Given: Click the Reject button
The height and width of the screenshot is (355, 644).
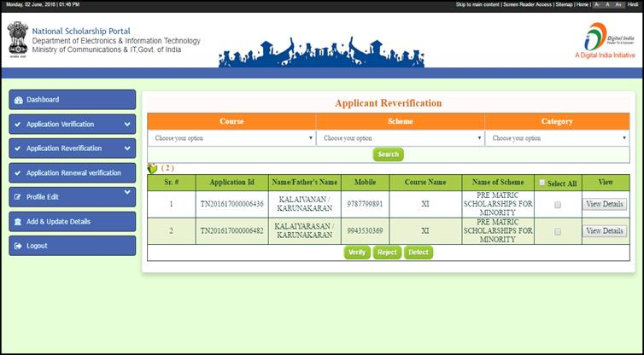Looking at the screenshot, I should click(x=387, y=253).
